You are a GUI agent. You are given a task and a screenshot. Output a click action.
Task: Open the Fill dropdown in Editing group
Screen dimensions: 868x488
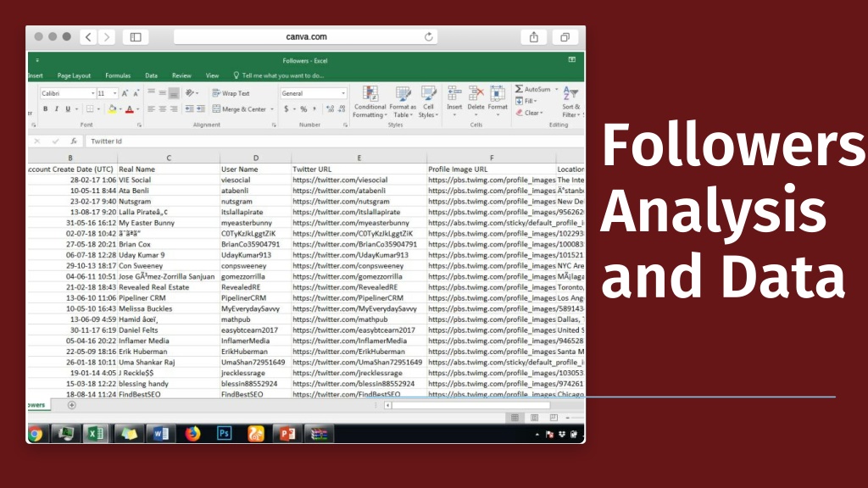[x=526, y=101]
